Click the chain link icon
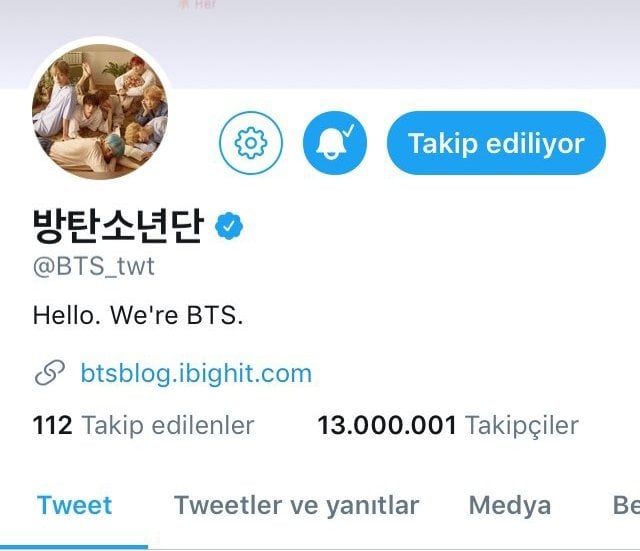The image size is (640, 551). click(x=50, y=373)
